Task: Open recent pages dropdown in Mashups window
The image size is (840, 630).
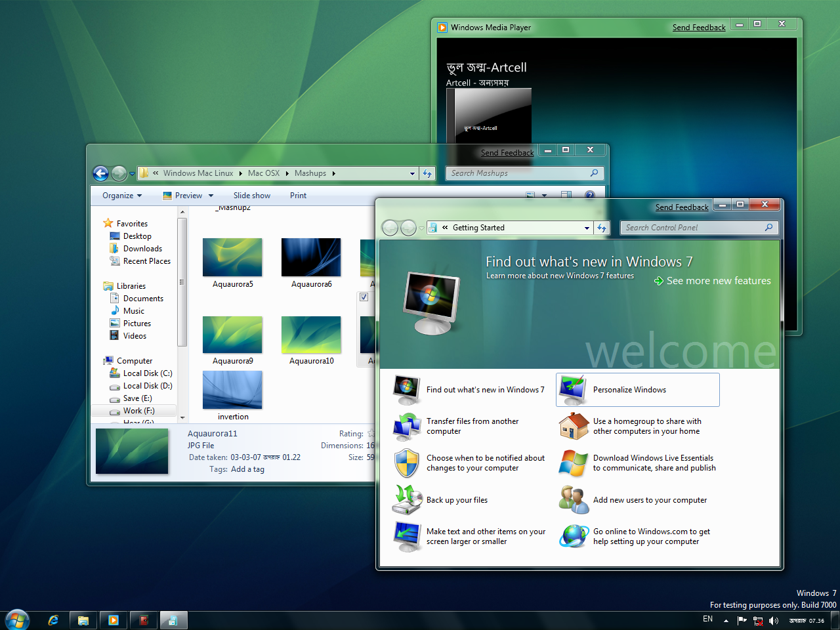Action: (132, 174)
